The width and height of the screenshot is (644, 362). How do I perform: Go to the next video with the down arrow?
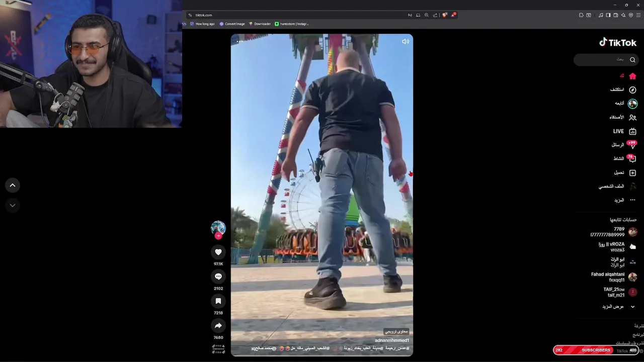(13, 205)
